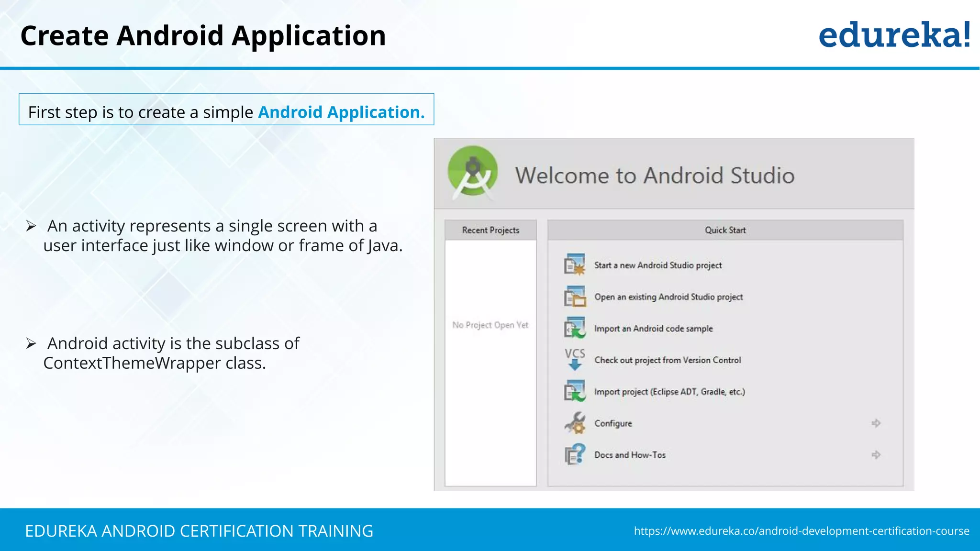Click the edureka! logo
This screenshot has width=980, height=551.
[895, 34]
